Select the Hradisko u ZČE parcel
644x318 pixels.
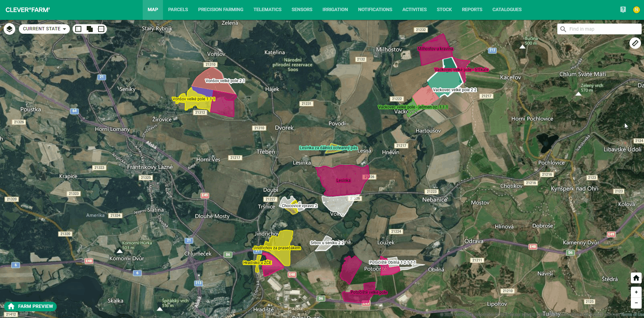pos(257,263)
